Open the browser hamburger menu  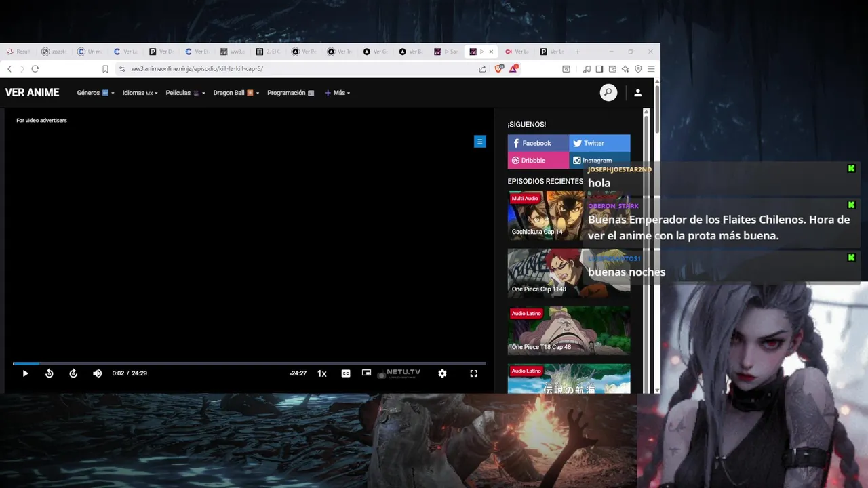(651, 68)
